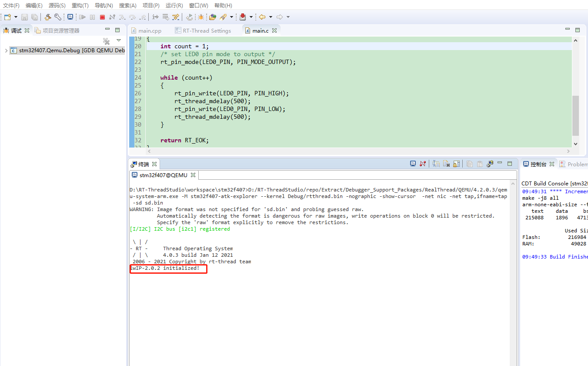The height and width of the screenshot is (366, 588).
Task: Click the Build hammer icon
Action: tap(48, 17)
